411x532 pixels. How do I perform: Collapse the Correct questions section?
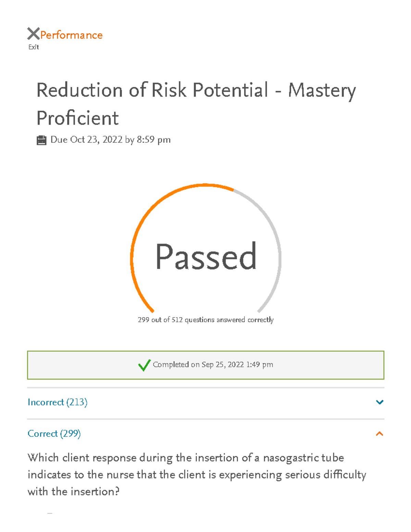point(379,434)
